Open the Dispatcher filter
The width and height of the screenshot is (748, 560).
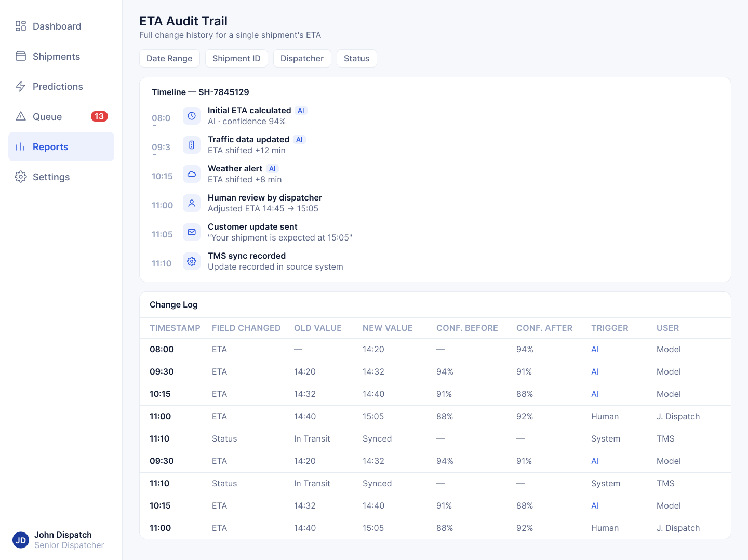click(x=302, y=58)
